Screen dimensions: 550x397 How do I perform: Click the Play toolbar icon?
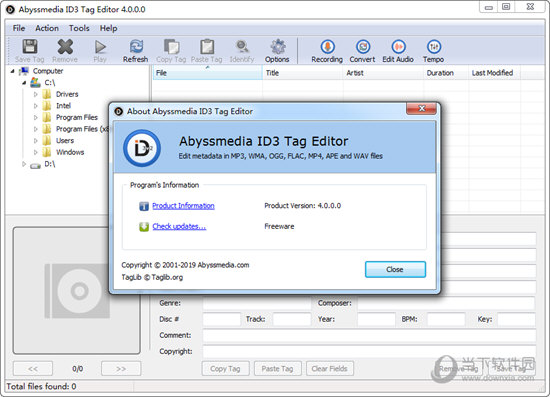[x=100, y=47]
